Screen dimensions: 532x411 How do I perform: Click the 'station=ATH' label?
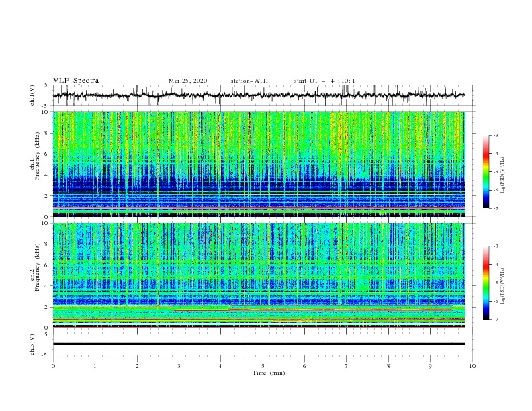coord(249,81)
